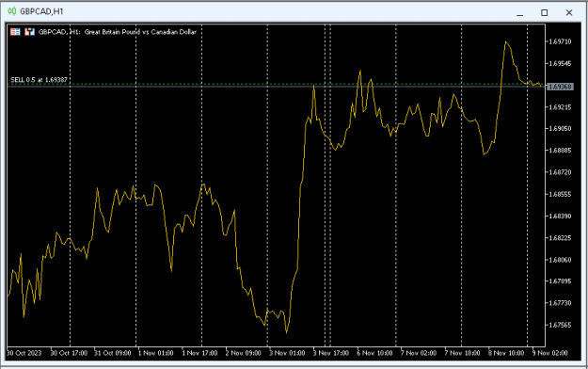Image resolution: width=588 pixels, height=369 pixels.
Task: Click the current price tag 1.69368
Action: 561,87
